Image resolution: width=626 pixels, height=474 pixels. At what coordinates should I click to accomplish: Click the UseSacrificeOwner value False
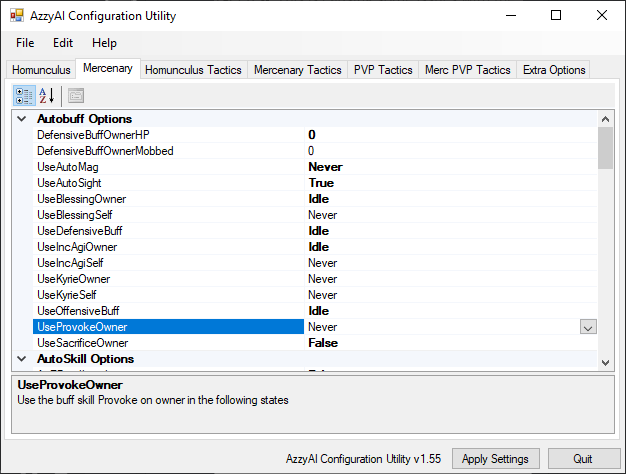[451, 343]
